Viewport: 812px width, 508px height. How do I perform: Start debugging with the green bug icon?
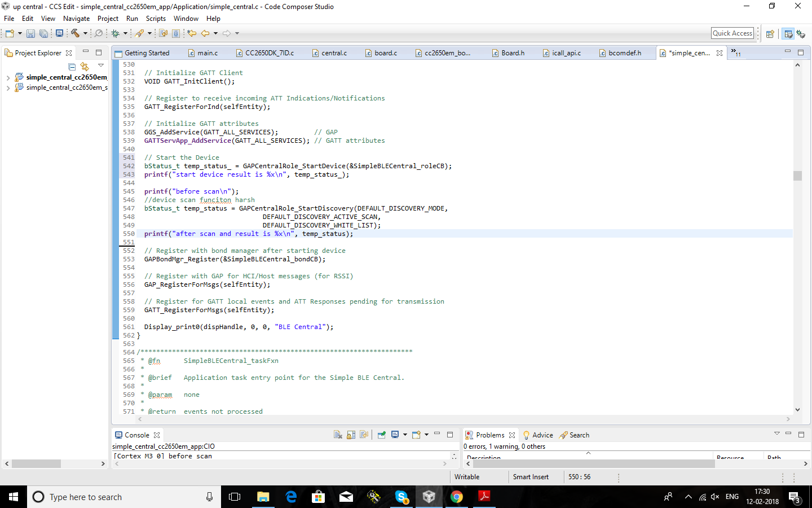(115, 33)
